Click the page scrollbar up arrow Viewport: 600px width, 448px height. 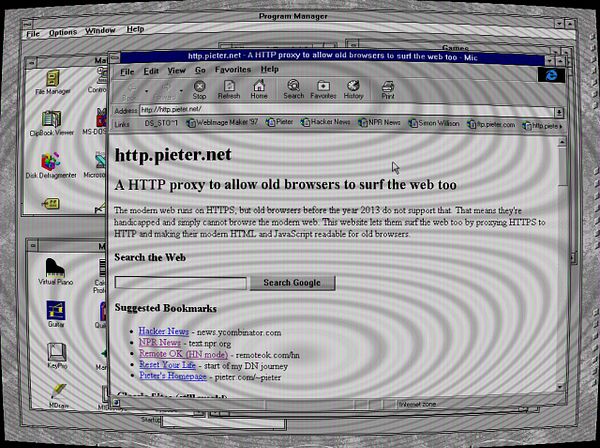click(x=562, y=142)
